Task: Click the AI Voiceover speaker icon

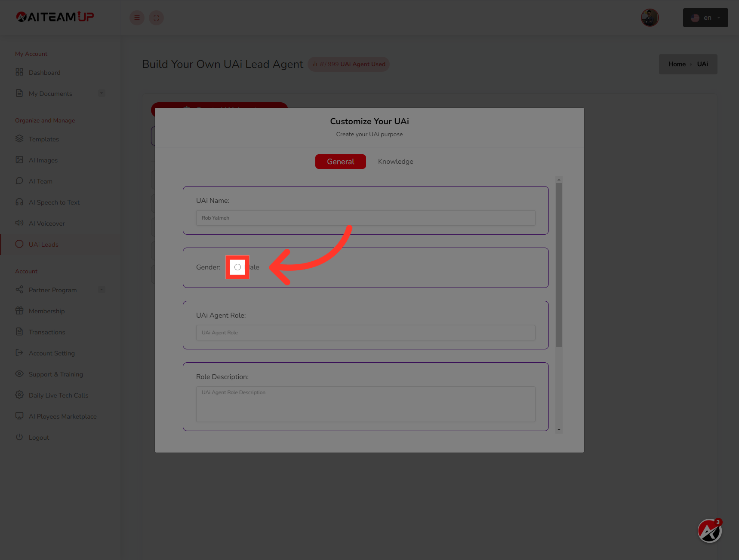Action: click(19, 223)
